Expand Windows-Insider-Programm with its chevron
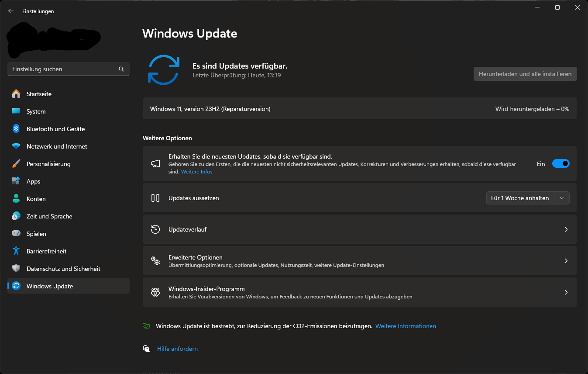Viewport: 588px width, 374px height. [566, 292]
